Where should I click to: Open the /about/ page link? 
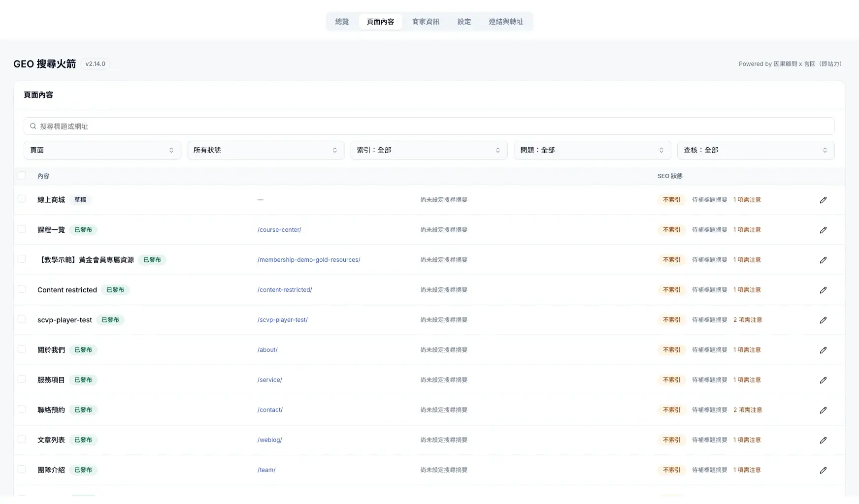click(267, 350)
